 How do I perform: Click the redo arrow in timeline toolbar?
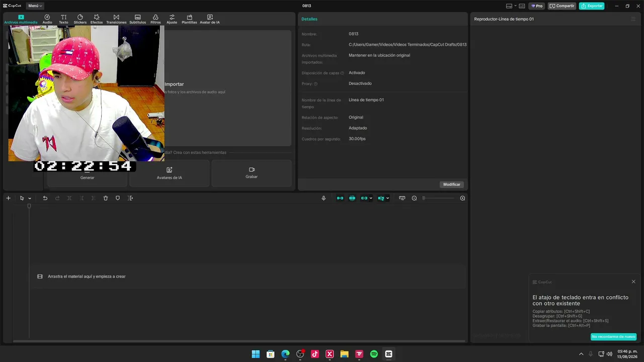pos(57,198)
